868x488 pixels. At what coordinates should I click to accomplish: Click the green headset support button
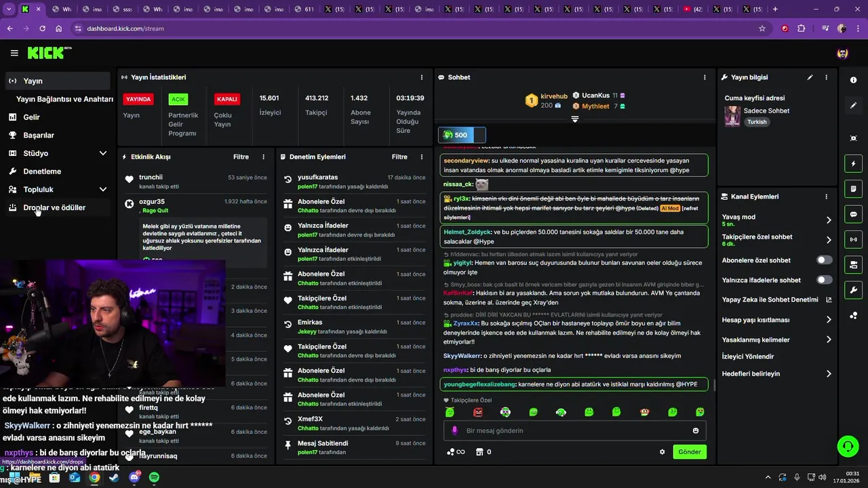pos(848,446)
